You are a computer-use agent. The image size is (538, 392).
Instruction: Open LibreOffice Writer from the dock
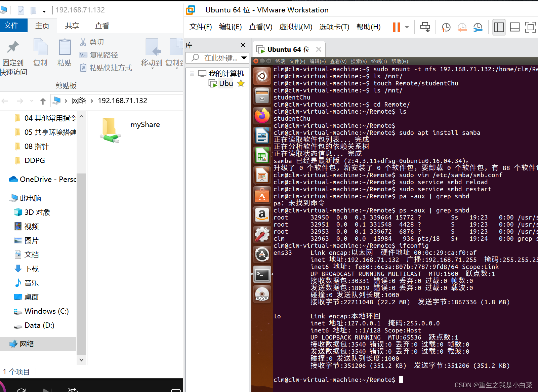pyautogui.click(x=262, y=135)
